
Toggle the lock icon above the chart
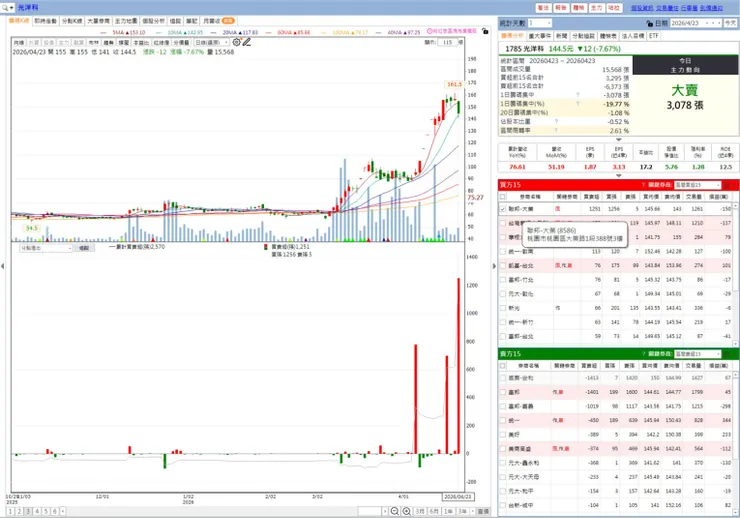click(485, 31)
